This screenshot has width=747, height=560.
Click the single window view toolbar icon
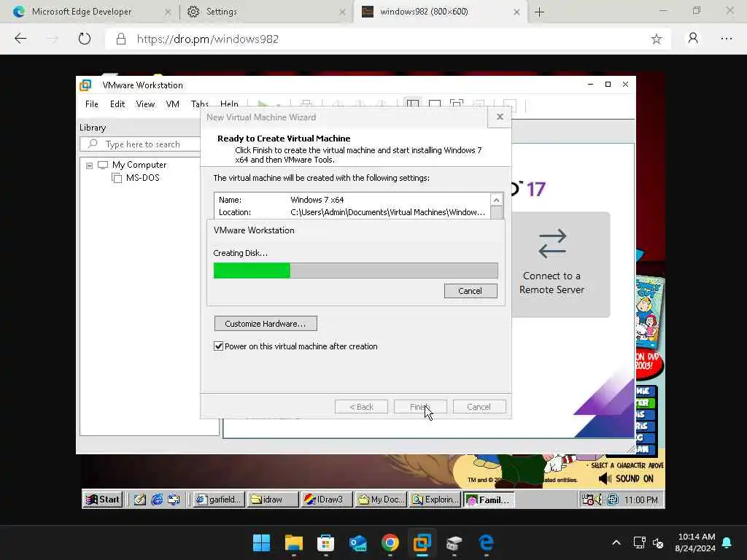[x=435, y=104]
